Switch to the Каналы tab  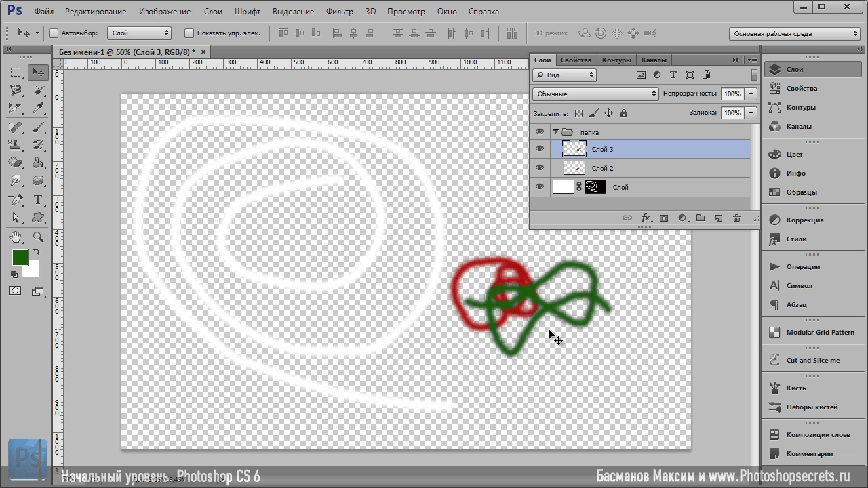coord(654,60)
